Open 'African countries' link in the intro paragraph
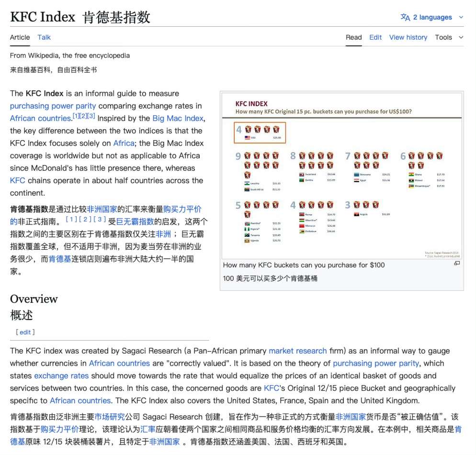 point(40,118)
